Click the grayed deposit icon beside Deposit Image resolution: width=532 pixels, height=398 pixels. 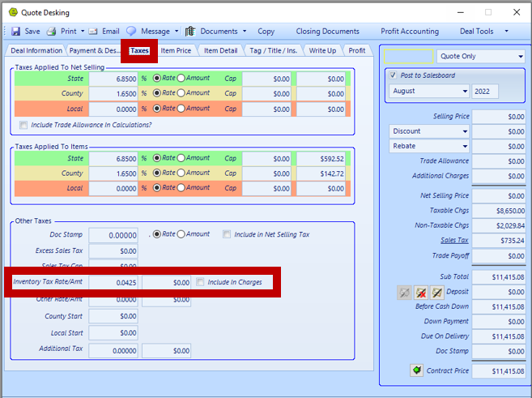click(404, 293)
